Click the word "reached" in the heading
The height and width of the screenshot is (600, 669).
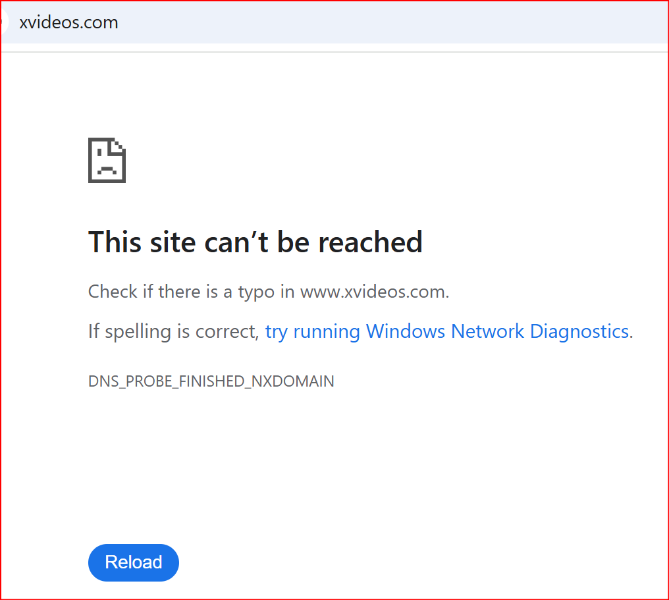pos(370,242)
